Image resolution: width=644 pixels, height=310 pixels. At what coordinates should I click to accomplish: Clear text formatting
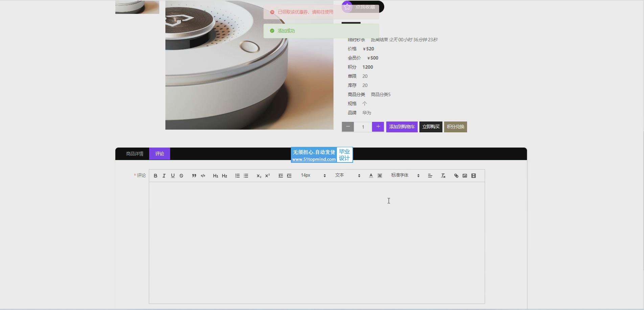click(x=443, y=176)
